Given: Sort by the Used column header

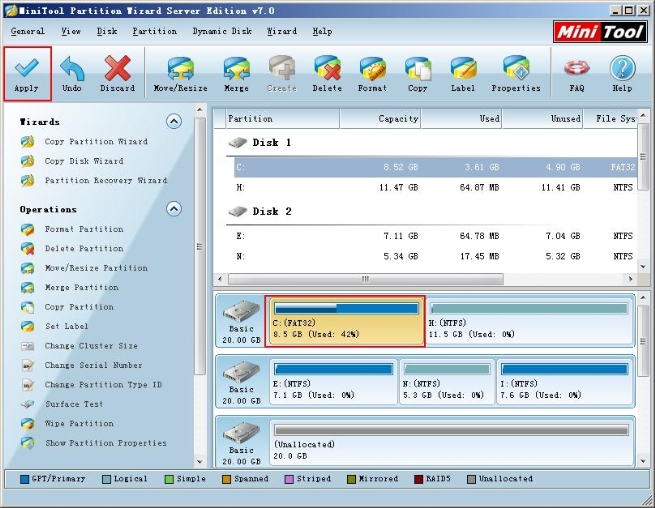Looking at the screenshot, I should [461, 119].
